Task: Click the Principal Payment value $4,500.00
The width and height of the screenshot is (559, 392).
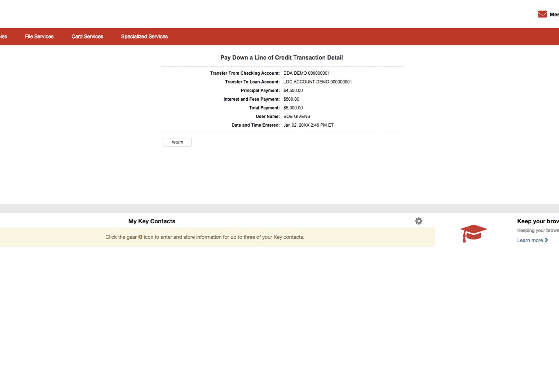Action: click(292, 90)
